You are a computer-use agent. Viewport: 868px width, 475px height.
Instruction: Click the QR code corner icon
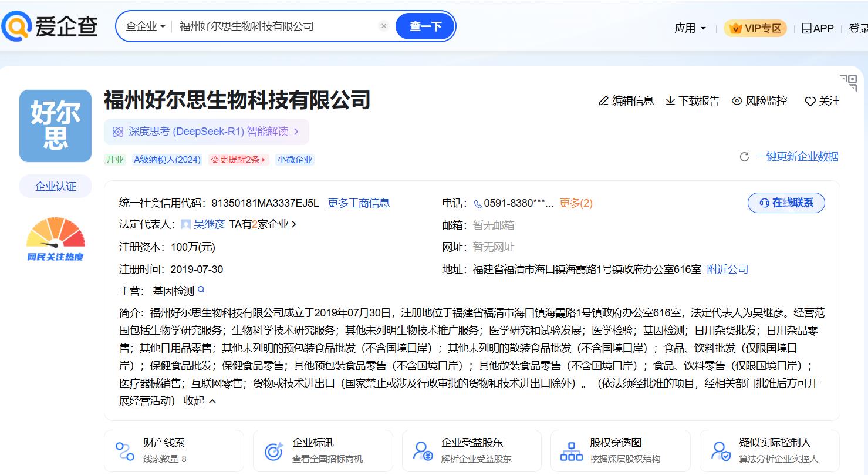tap(849, 83)
